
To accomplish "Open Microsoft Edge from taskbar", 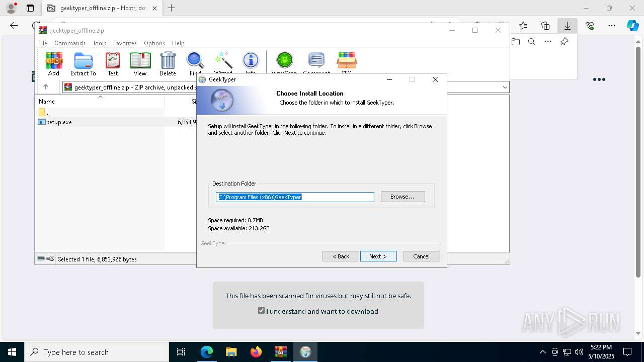I will pos(207,352).
